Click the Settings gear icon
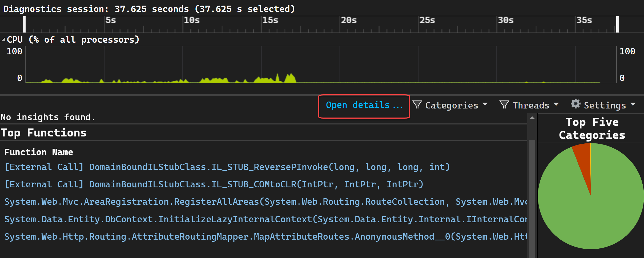This screenshot has width=644, height=258. coord(576,104)
